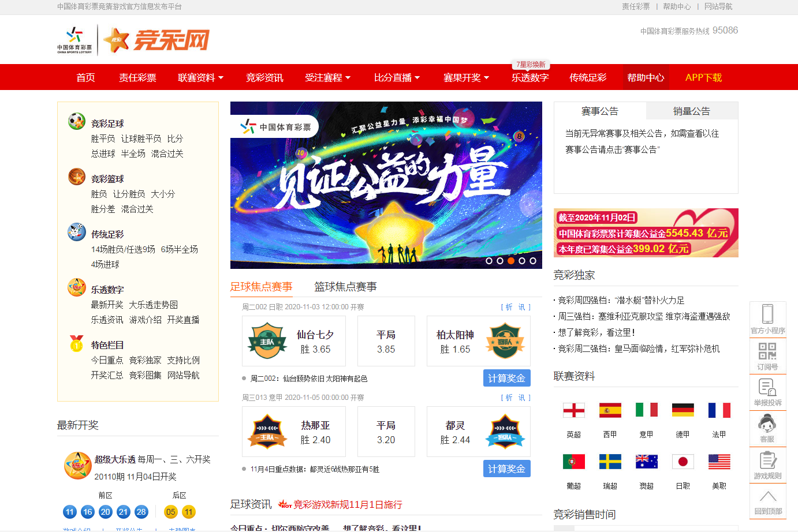Click the China Sports Lottery logo
Viewport: 798px width, 532px height.
tap(74, 40)
